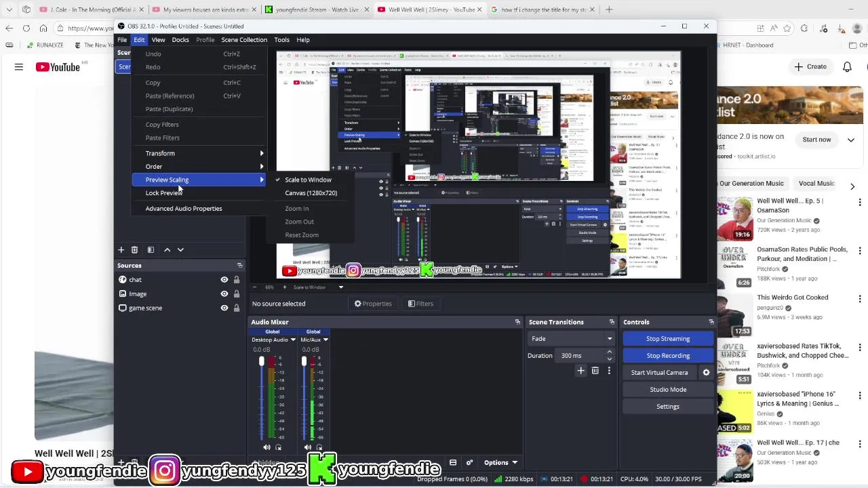
Task: Zoom out preview with minus icon
Action: (254, 287)
